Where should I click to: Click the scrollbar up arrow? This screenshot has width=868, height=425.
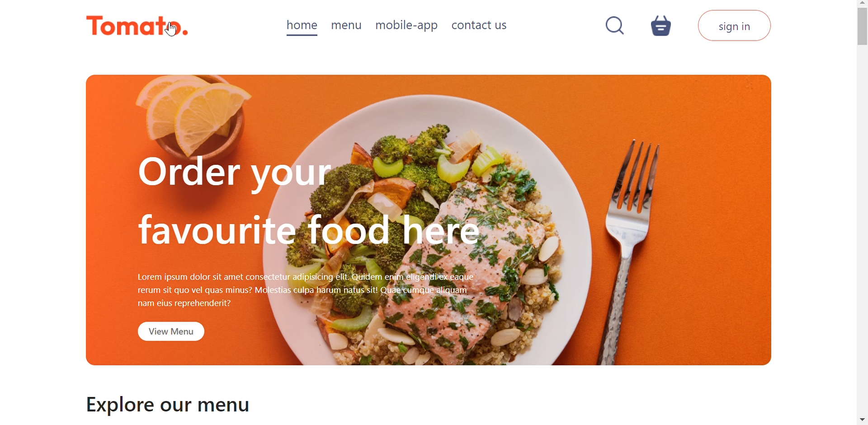pyautogui.click(x=862, y=3)
